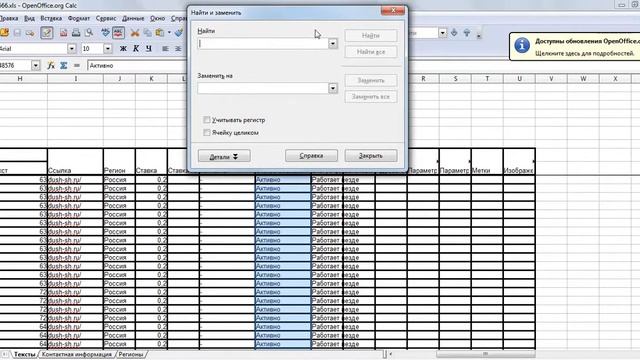Click the Find Next down arrow icon
Viewport: 640px width, 360px height.
454,33
